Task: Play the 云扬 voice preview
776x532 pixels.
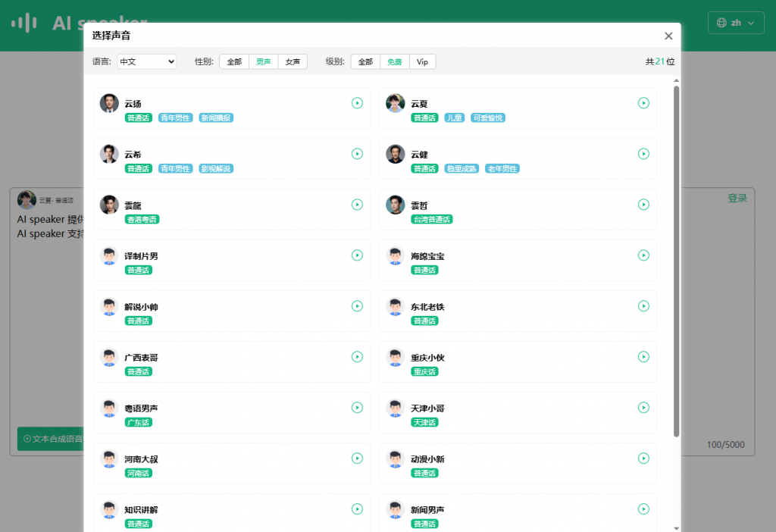Action: click(x=357, y=103)
